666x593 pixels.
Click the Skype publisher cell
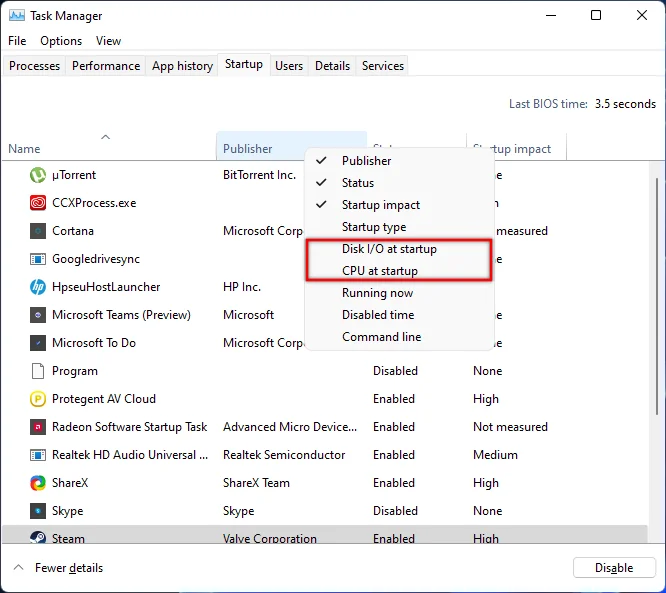pyautogui.click(x=238, y=511)
